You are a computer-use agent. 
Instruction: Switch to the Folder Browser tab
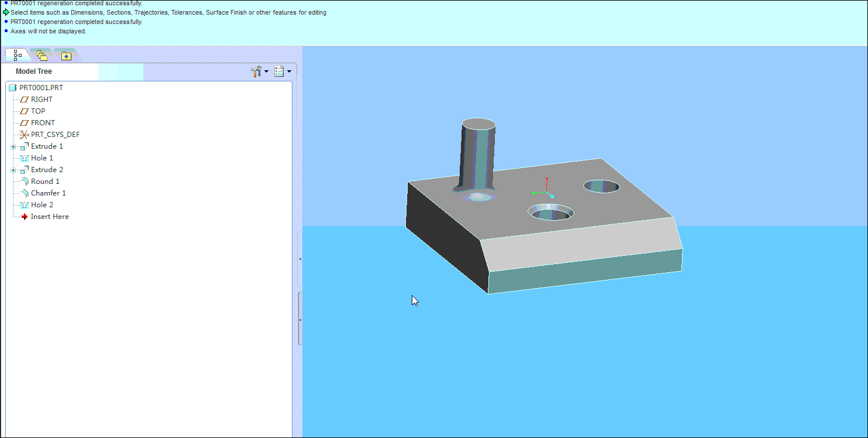click(42, 56)
